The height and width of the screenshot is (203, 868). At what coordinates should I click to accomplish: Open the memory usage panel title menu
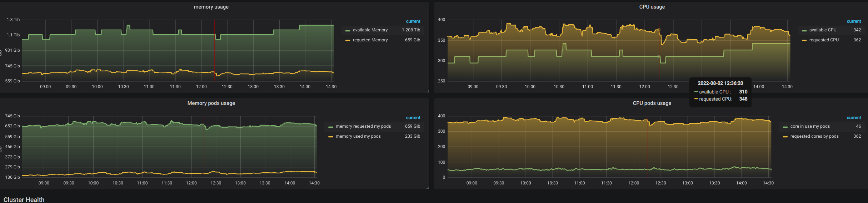[211, 7]
